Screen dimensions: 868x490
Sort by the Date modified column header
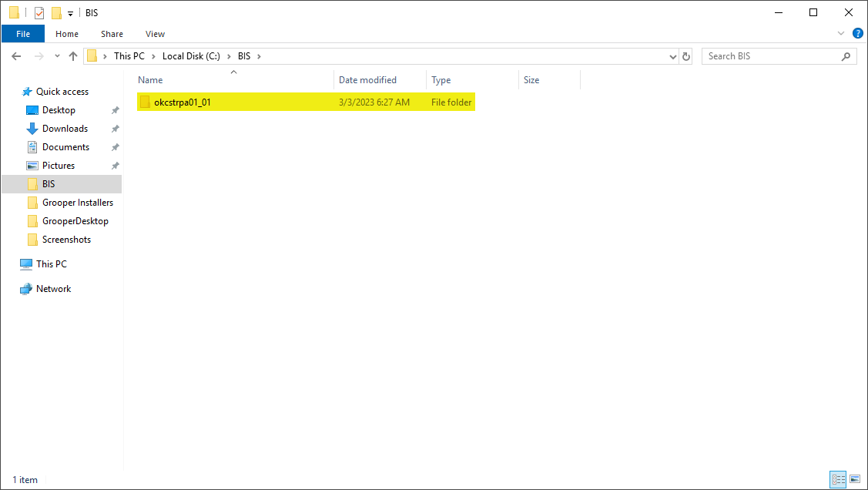click(x=380, y=79)
